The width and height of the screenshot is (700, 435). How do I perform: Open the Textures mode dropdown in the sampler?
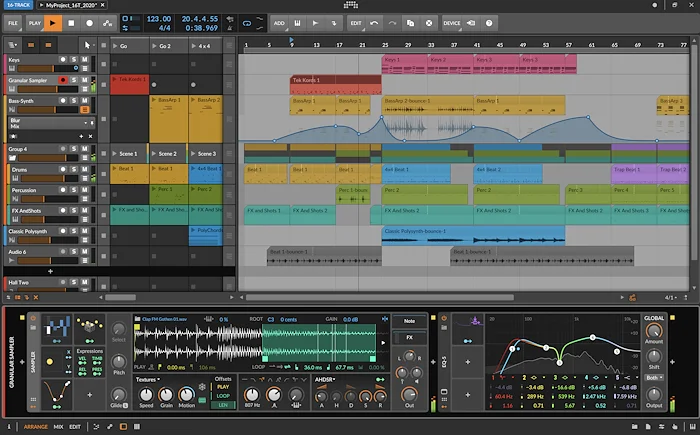[x=148, y=380]
